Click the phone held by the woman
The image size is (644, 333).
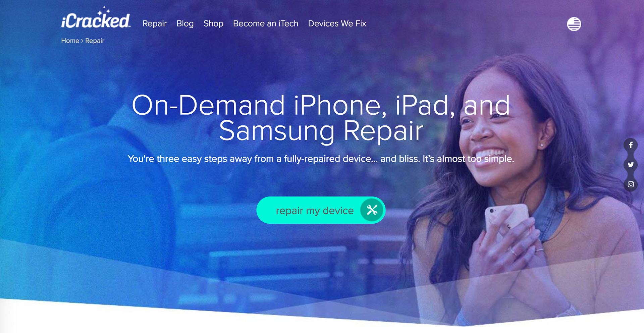point(506,221)
